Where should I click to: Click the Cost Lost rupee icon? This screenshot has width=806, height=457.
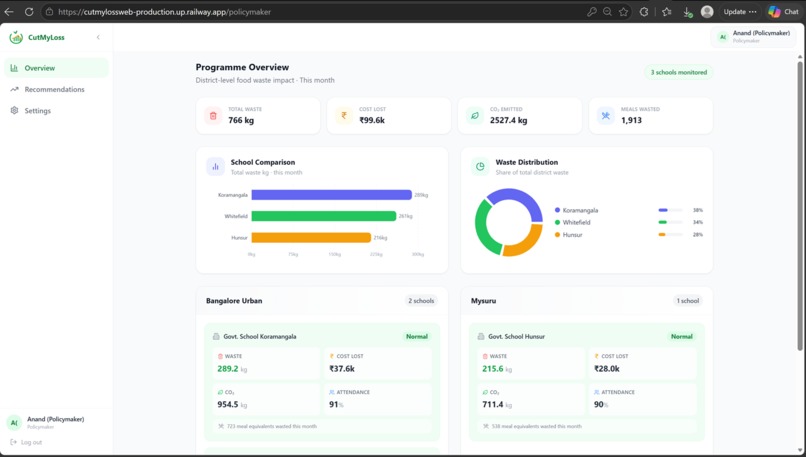344,116
